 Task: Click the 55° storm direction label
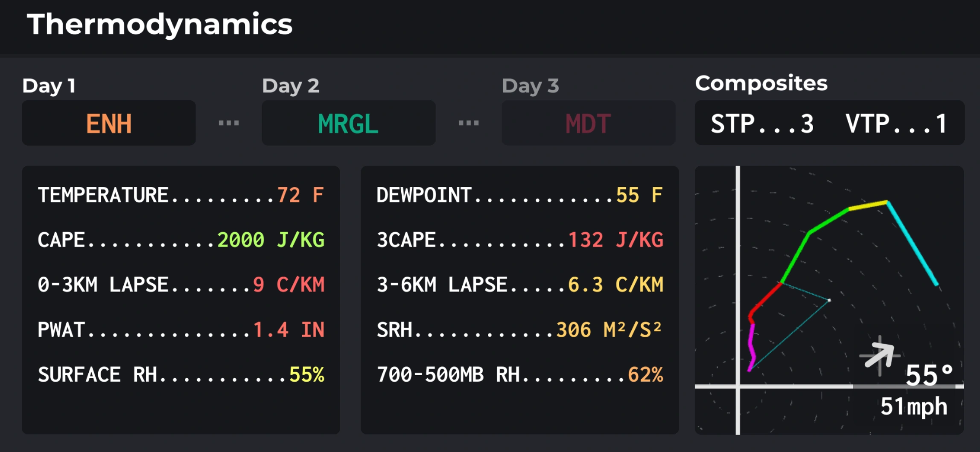929,375
